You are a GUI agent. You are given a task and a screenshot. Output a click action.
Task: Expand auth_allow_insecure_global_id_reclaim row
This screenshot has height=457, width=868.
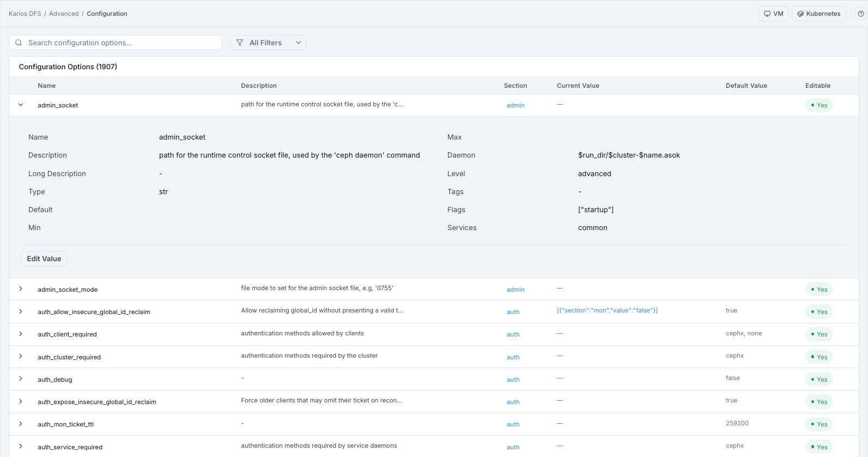tap(21, 311)
